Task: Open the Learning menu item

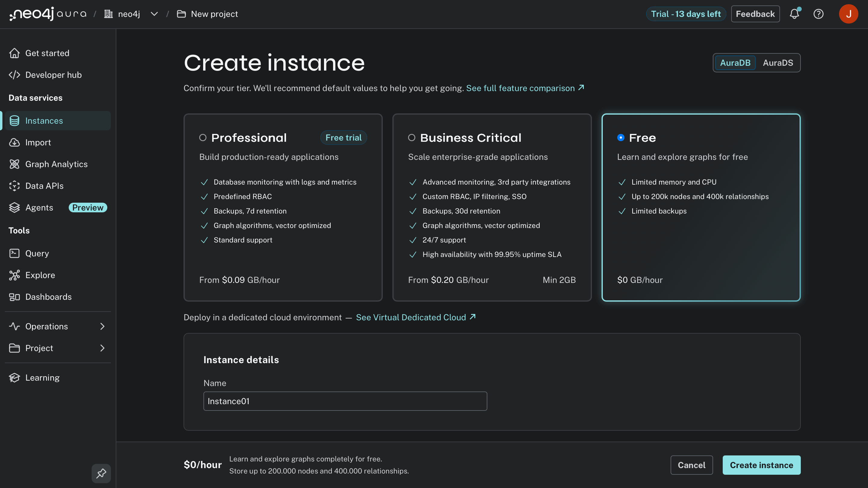Action: click(x=42, y=378)
